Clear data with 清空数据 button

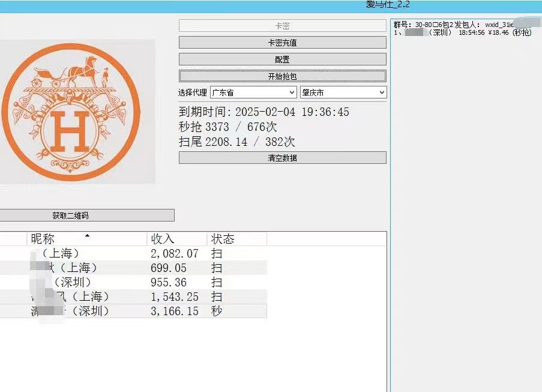[x=282, y=158]
